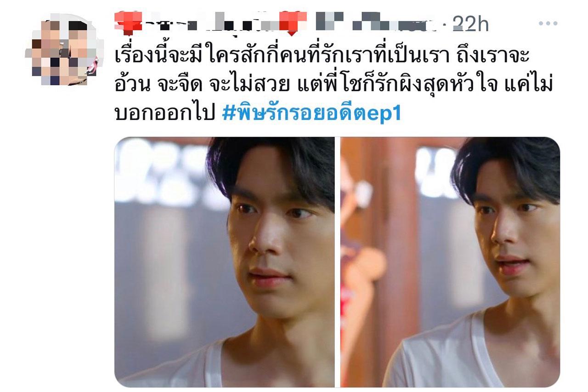View the left photo of the tweet

point(225,262)
